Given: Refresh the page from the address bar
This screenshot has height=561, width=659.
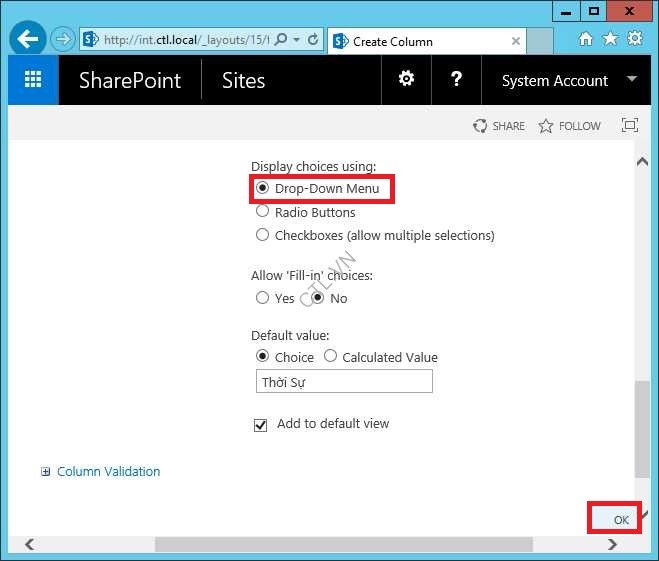Looking at the screenshot, I should point(313,41).
